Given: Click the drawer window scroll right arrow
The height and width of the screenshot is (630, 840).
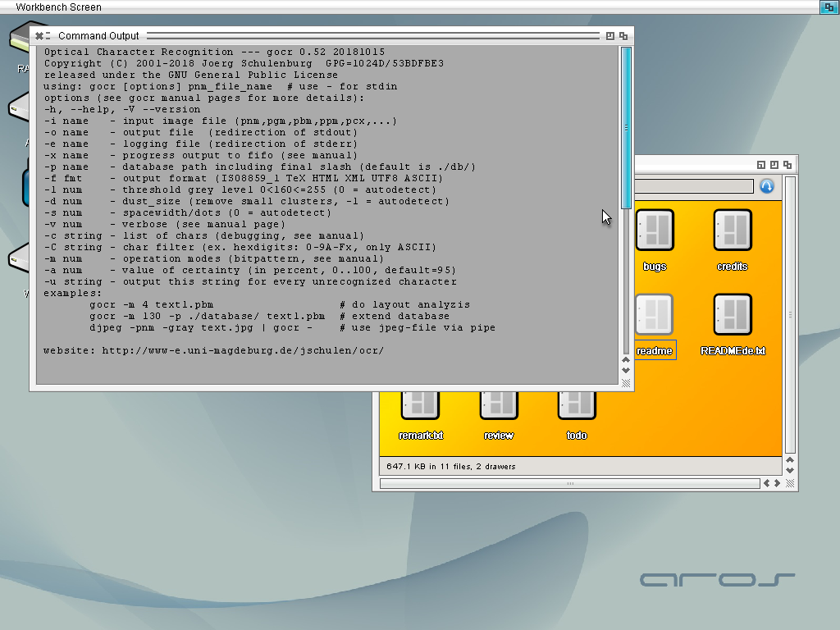Looking at the screenshot, I should click(x=777, y=483).
